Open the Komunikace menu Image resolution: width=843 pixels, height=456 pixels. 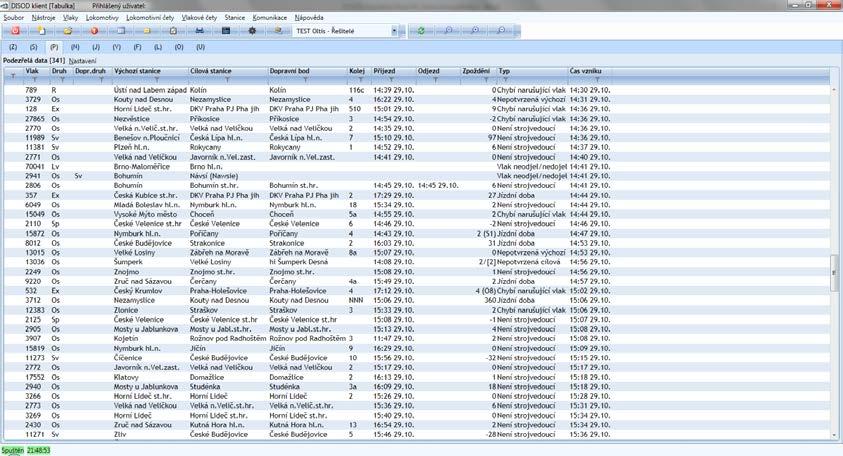pyautogui.click(x=269, y=18)
